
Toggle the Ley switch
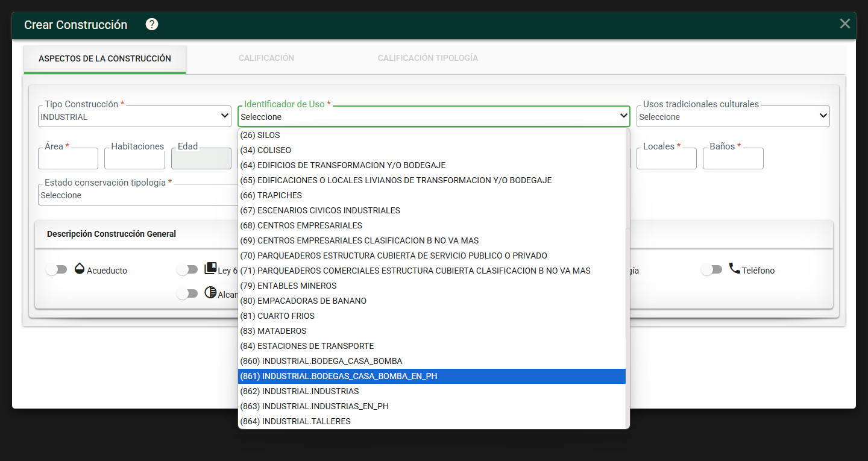point(187,270)
